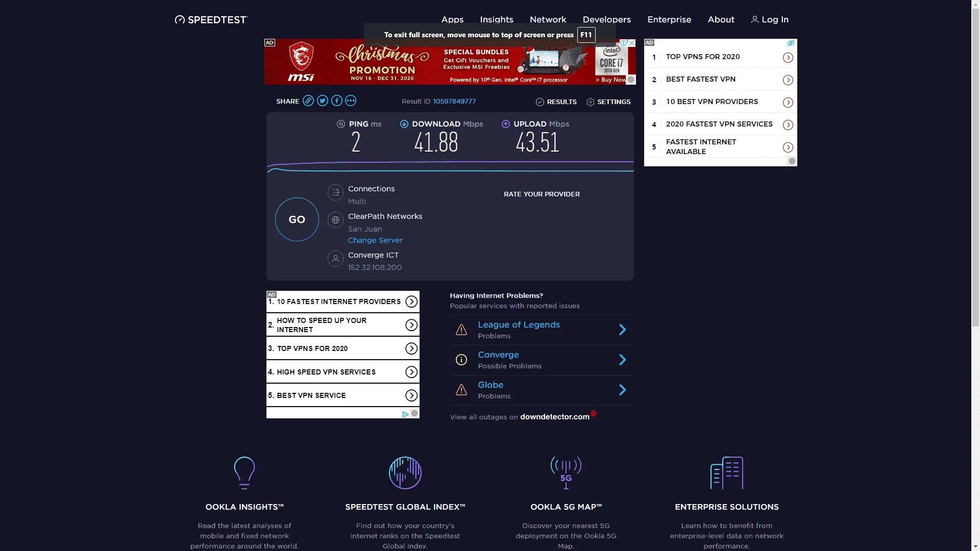Click the Converge info icon
This screenshot has height=551, width=980.
coord(461,360)
